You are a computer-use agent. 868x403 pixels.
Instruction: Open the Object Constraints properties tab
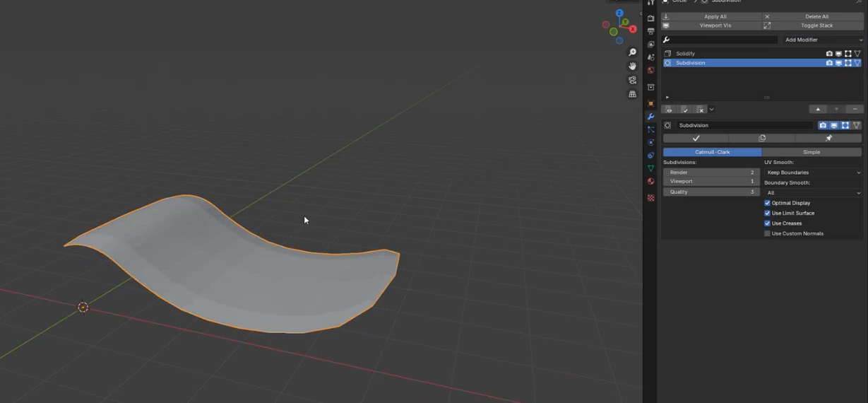coord(650,156)
